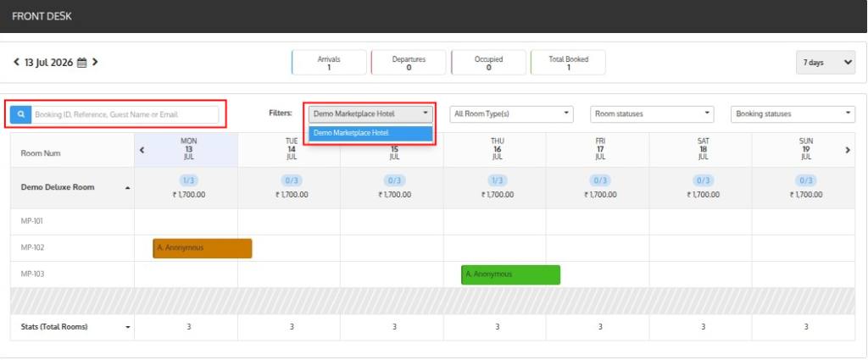Open the Room statuses dropdown
This screenshot has width=868, height=360.
point(652,114)
